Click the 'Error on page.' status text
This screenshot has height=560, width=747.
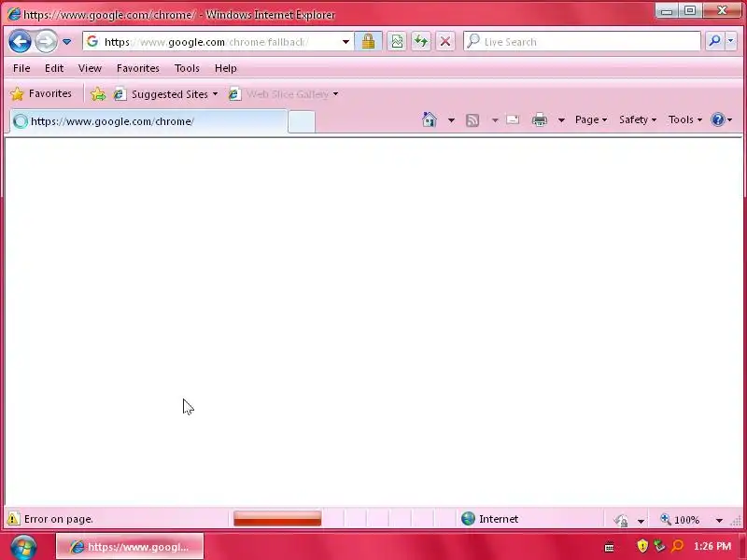[59, 519]
